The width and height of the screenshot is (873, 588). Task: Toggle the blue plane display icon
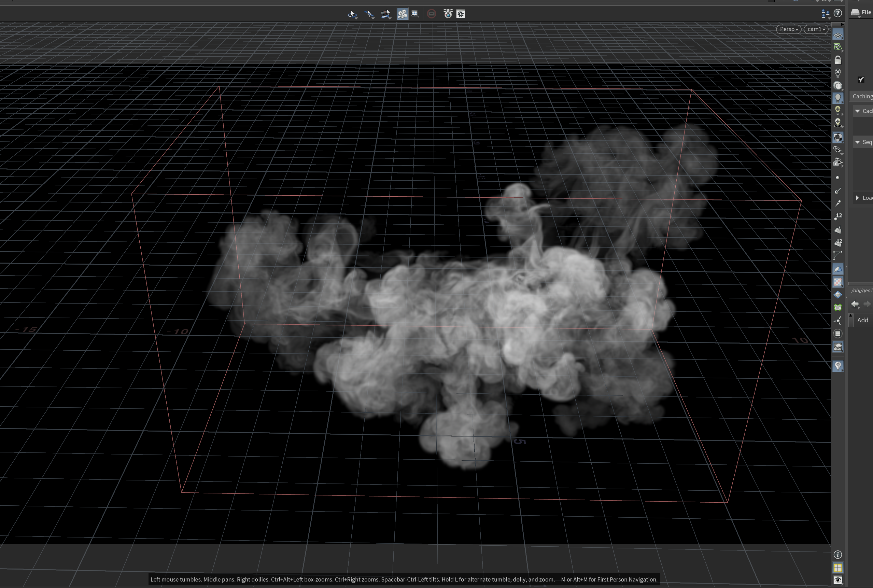(838, 269)
